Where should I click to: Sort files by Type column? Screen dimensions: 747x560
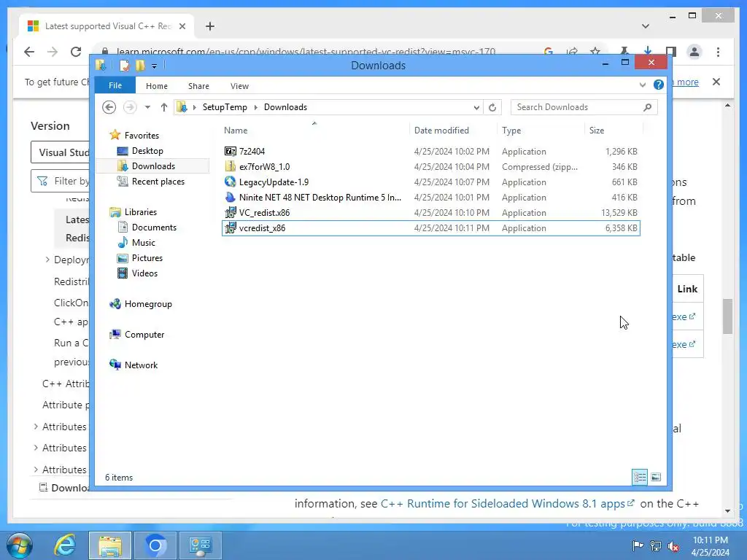coord(511,131)
